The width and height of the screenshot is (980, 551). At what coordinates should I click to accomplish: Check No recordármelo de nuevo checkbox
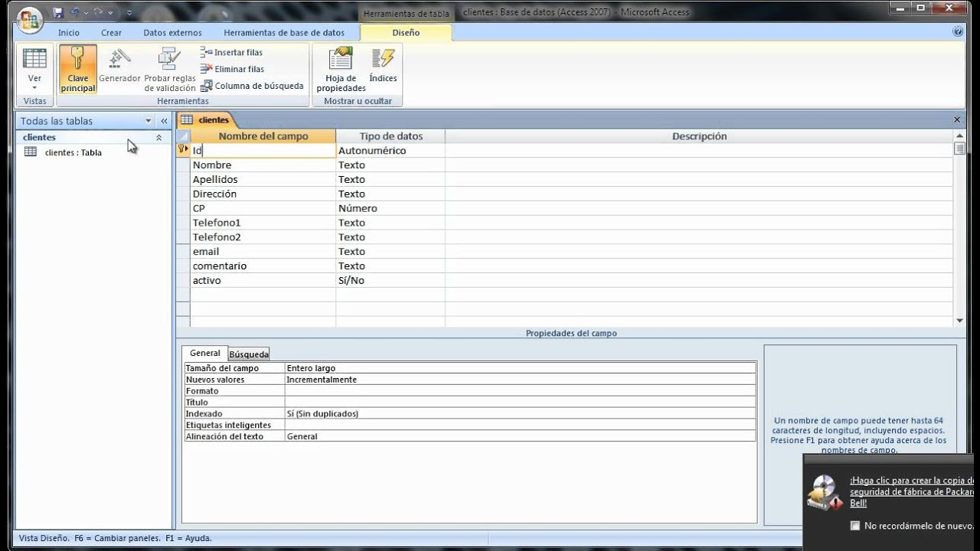click(855, 526)
